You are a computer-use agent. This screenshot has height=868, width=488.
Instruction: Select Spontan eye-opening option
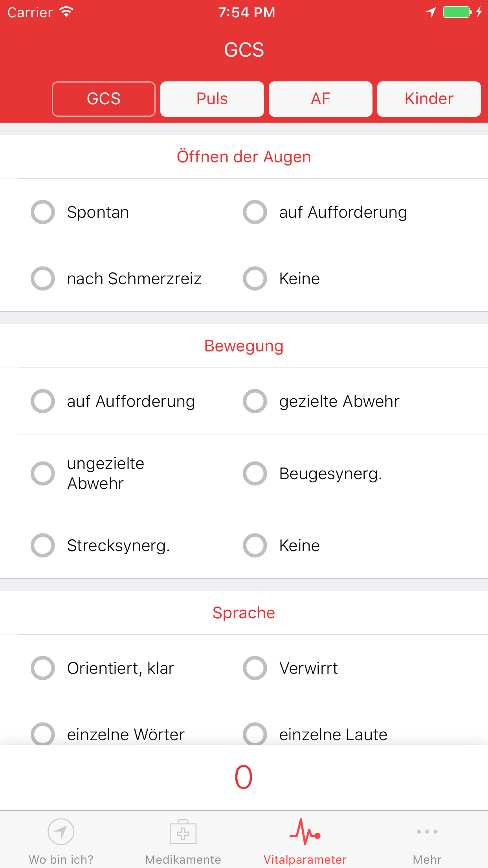click(x=43, y=212)
